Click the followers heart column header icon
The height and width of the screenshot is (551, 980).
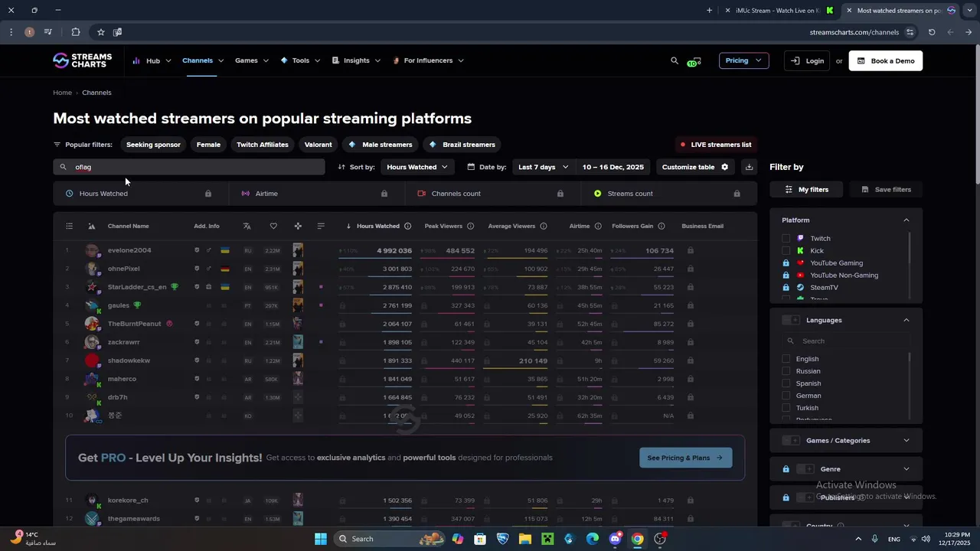(x=273, y=226)
